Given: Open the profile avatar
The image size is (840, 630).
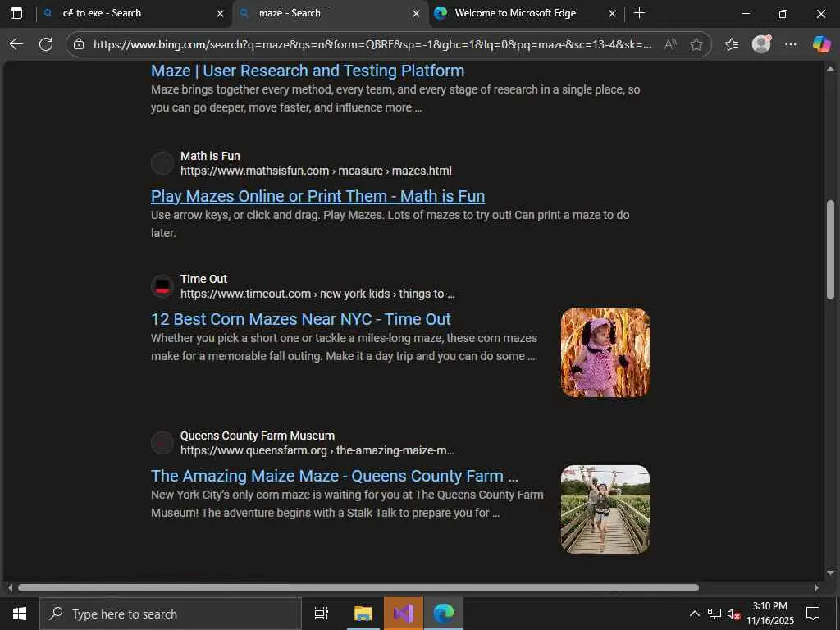Looking at the screenshot, I should pos(761,44).
